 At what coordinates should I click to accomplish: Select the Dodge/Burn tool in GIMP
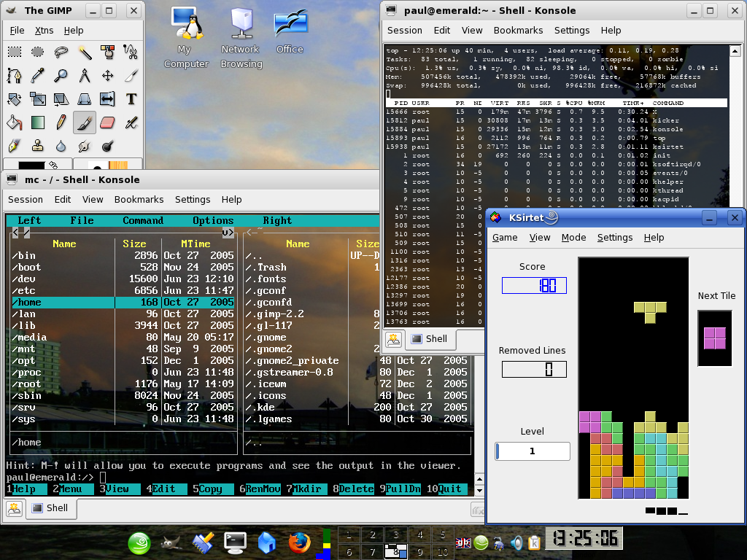tap(108, 146)
